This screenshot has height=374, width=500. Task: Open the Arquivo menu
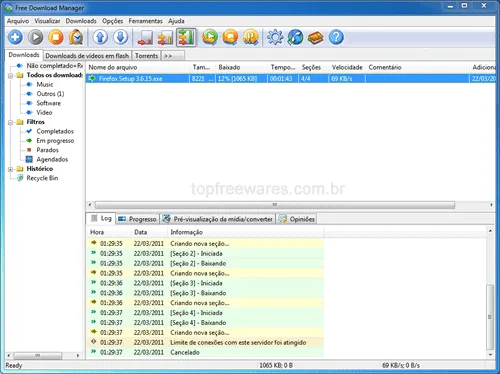click(18, 21)
